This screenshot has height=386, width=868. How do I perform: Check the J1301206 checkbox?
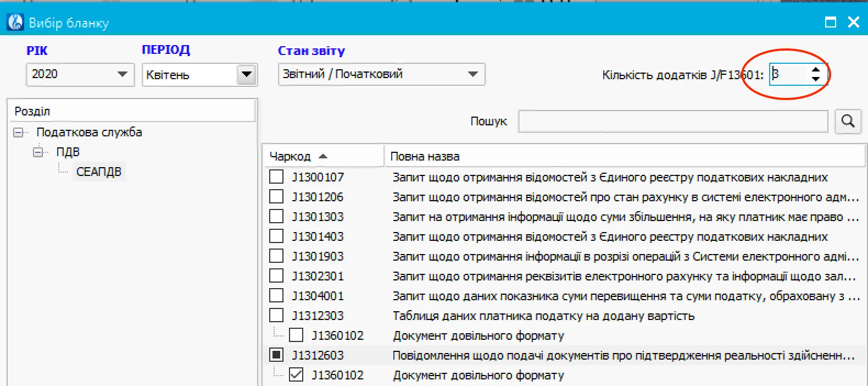pos(276,197)
